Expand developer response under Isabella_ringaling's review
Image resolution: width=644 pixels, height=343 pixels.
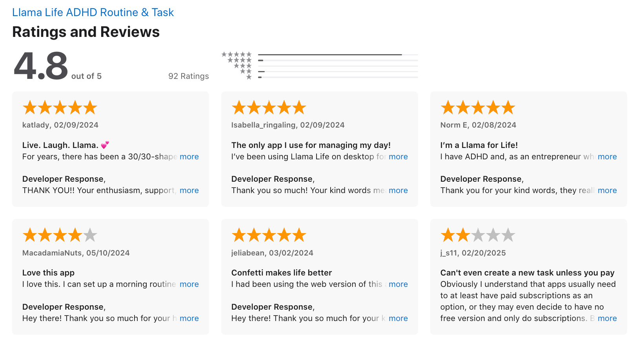click(398, 190)
